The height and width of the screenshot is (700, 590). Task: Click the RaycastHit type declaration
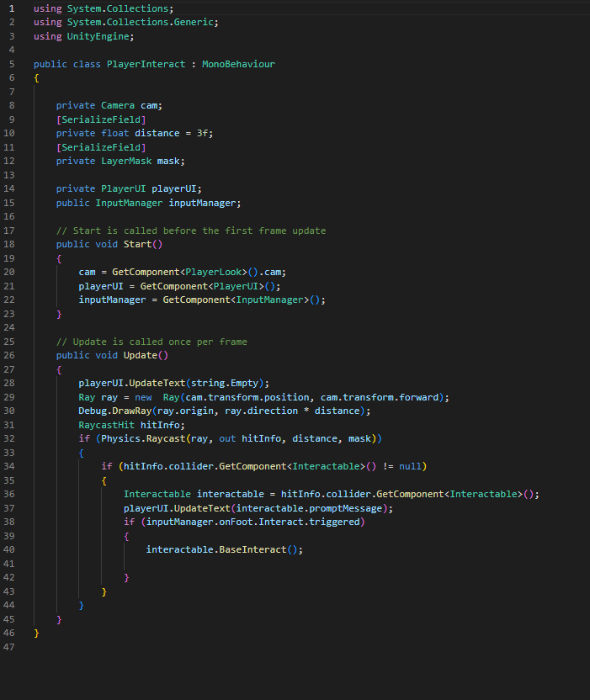106,425
